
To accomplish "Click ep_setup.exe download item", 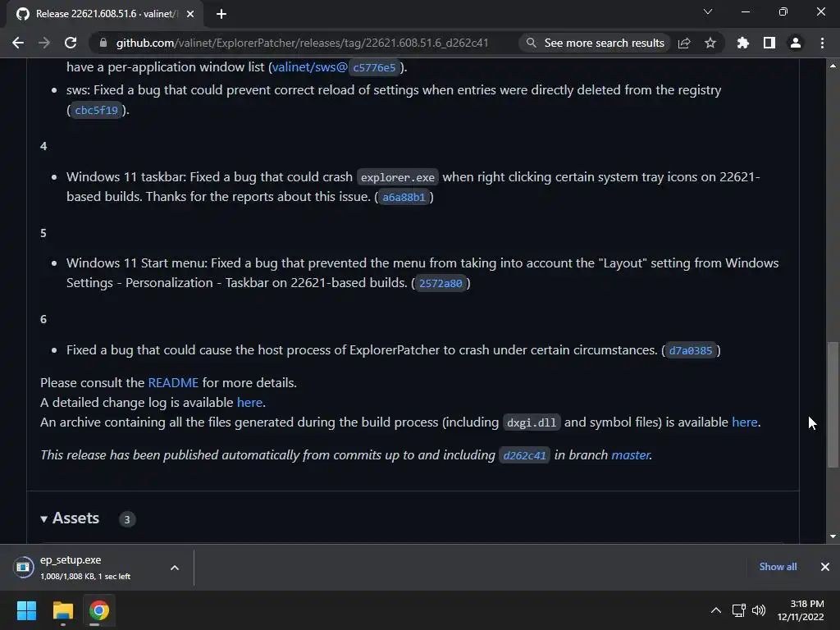I will tap(97, 568).
